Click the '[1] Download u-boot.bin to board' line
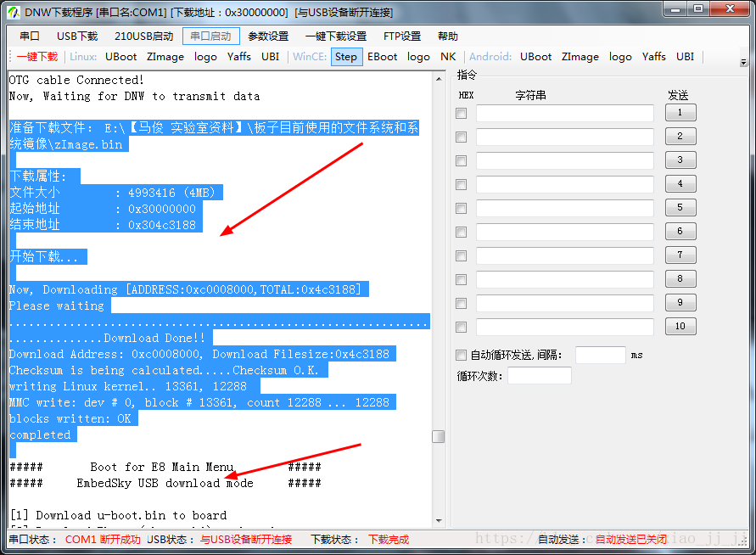756x555 pixels. point(119,515)
